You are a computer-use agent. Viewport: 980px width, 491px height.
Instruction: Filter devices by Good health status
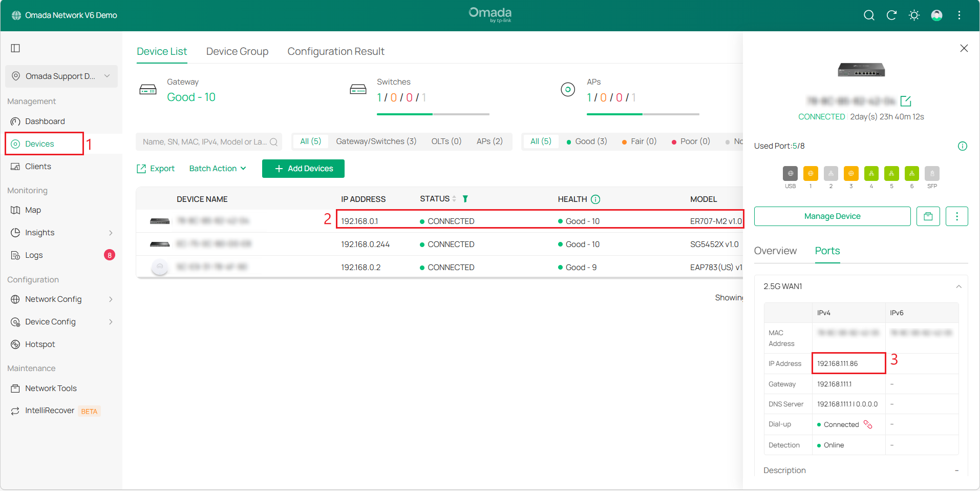point(586,141)
